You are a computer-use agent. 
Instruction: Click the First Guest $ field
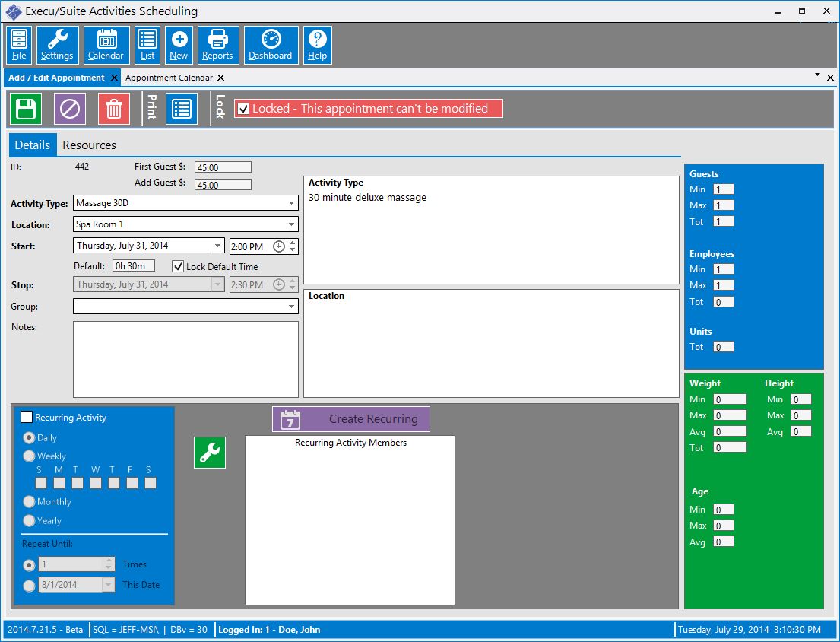tap(223, 167)
